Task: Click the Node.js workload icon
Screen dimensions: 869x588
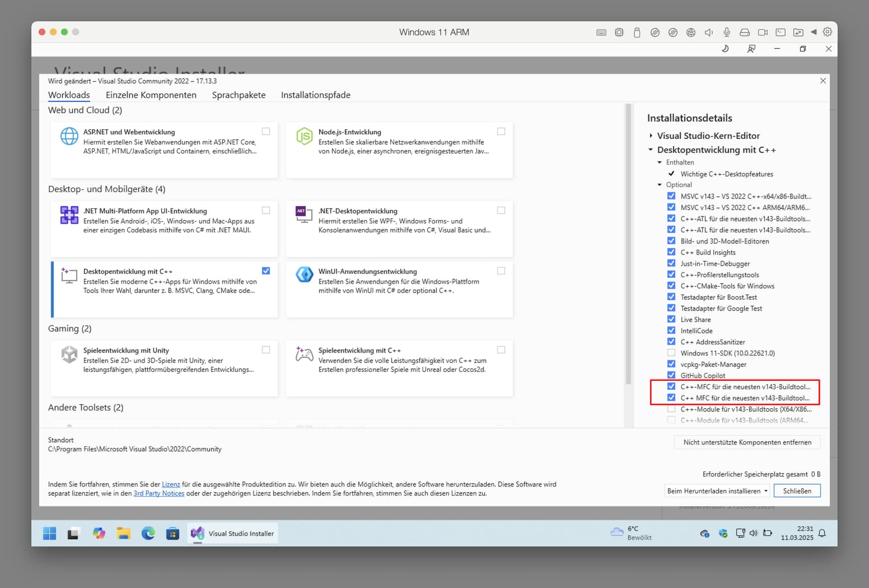Action: 304,136
